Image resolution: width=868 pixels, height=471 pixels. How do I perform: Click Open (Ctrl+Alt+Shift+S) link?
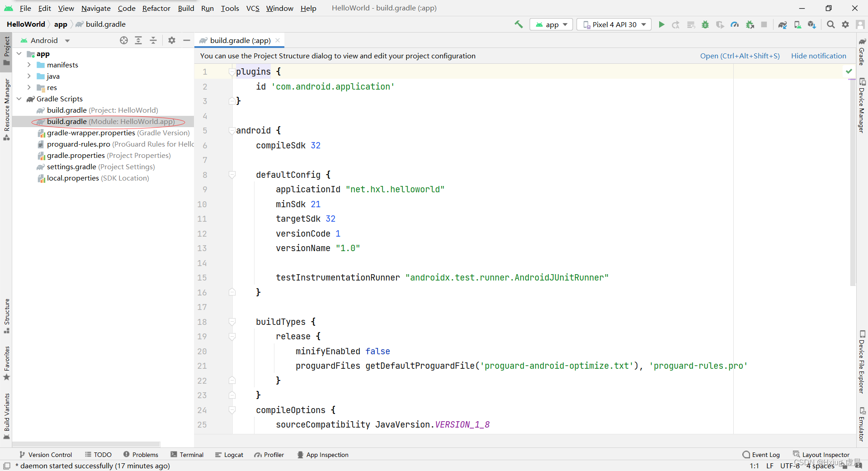[x=740, y=56]
